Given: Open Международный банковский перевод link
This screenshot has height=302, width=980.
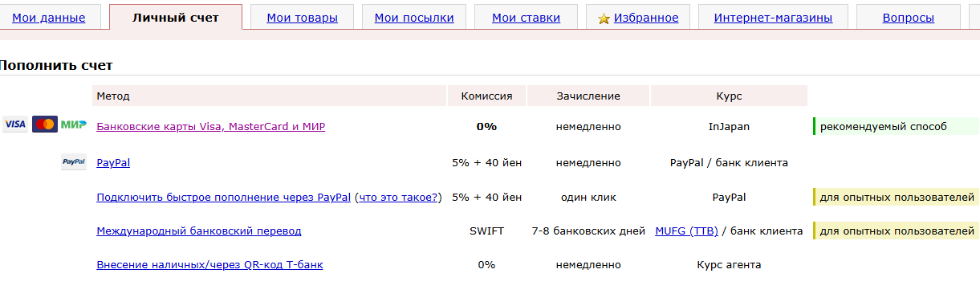Looking at the screenshot, I should click(x=199, y=231).
